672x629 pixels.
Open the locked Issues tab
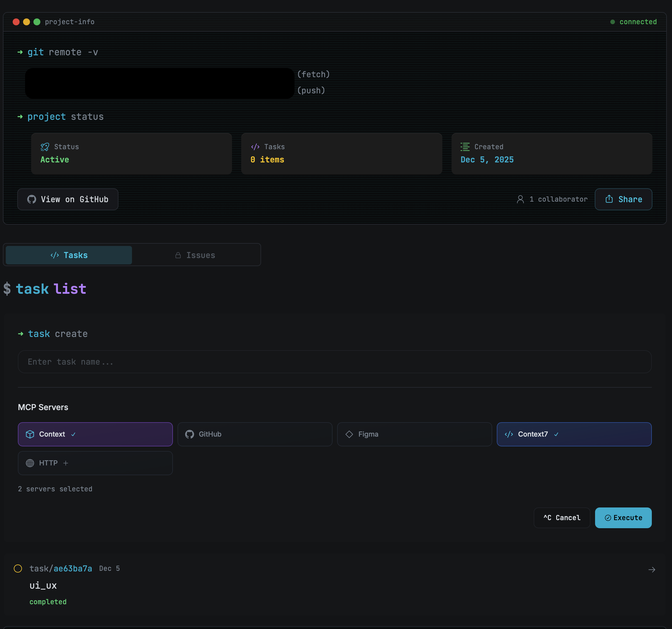(x=196, y=255)
